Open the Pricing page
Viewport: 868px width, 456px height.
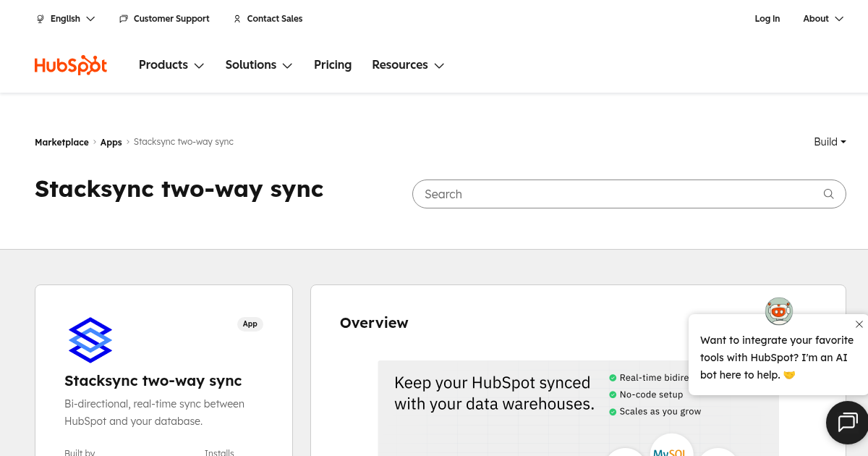pyautogui.click(x=333, y=65)
